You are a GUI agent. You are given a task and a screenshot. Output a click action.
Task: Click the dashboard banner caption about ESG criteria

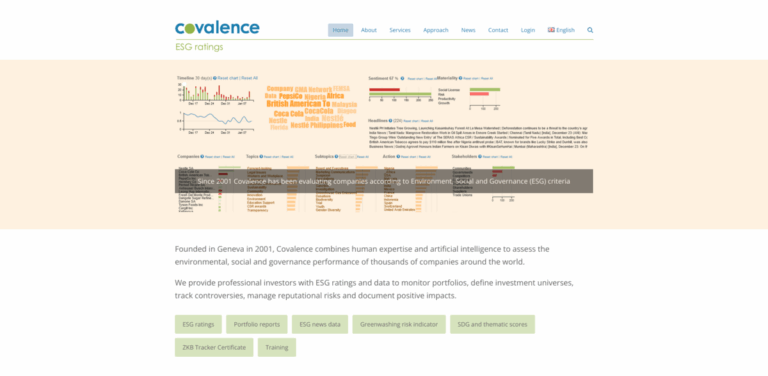tap(384, 181)
